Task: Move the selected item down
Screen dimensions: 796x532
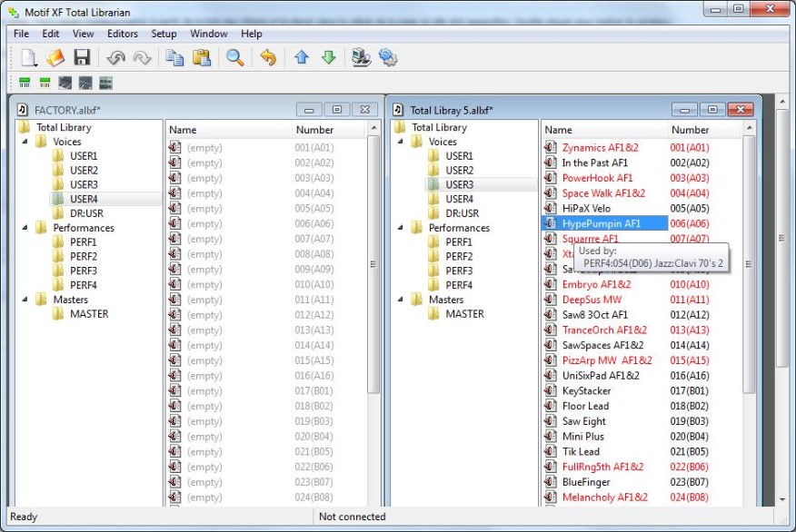Action: click(328, 57)
